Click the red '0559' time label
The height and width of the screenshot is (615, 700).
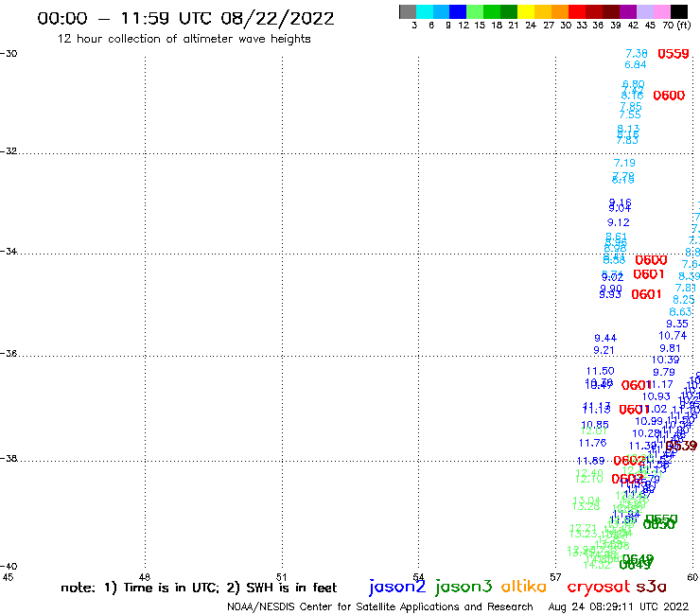click(x=674, y=54)
